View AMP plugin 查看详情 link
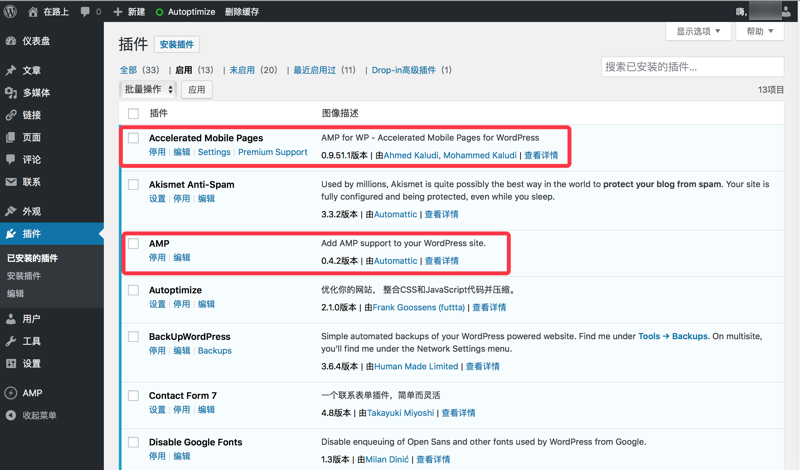Screen dimensions: 800x470 pyautogui.click(x=441, y=261)
